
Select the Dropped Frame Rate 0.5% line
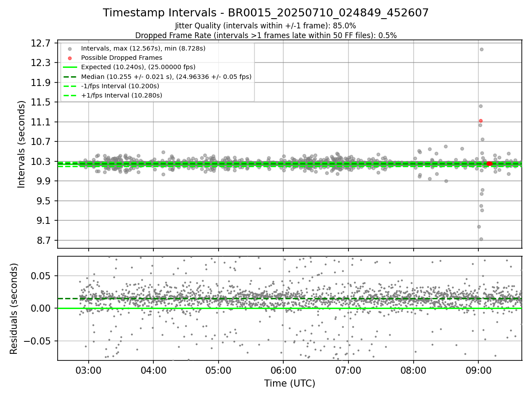pos(266,35)
